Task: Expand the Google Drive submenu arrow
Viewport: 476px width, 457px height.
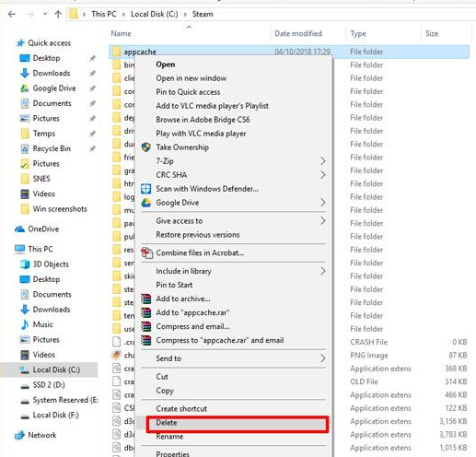Action: click(x=322, y=203)
